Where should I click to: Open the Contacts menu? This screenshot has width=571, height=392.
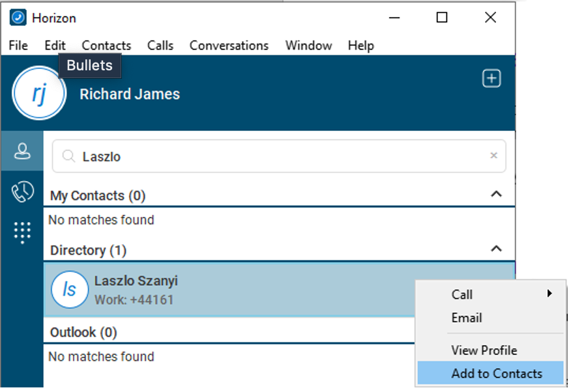pyautogui.click(x=106, y=46)
